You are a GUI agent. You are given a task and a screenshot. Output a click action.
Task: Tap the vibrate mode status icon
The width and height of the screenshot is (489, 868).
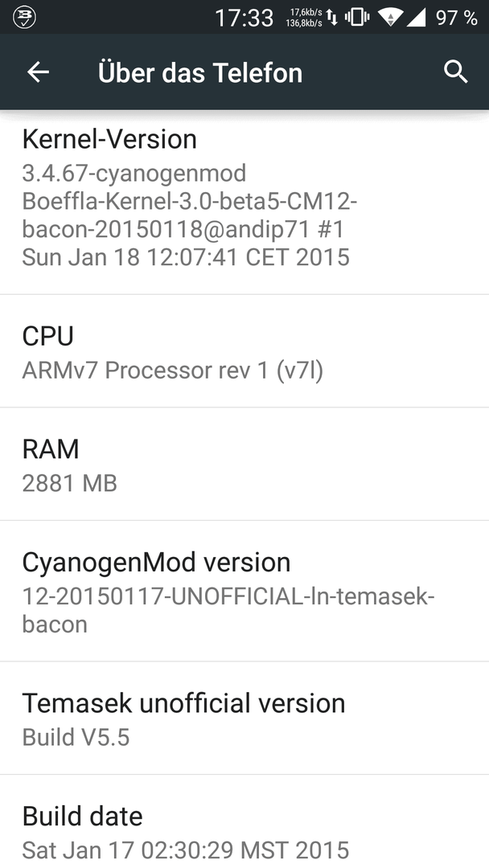click(x=357, y=18)
